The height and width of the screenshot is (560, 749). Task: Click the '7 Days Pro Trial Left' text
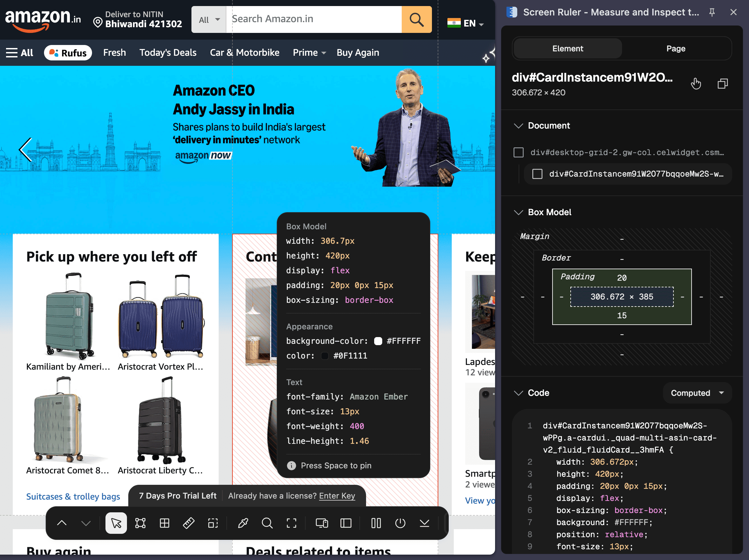coord(178,496)
